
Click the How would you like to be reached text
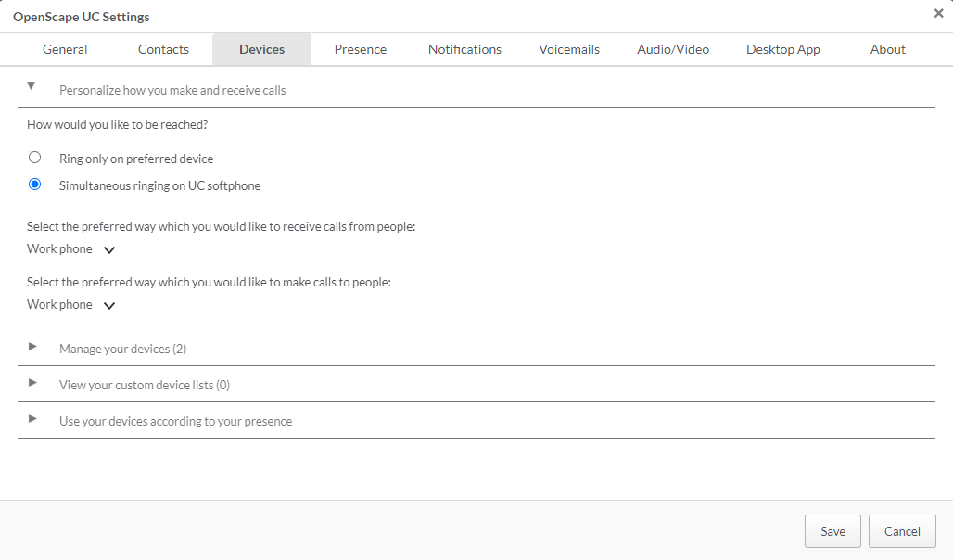tap(118, 124)
